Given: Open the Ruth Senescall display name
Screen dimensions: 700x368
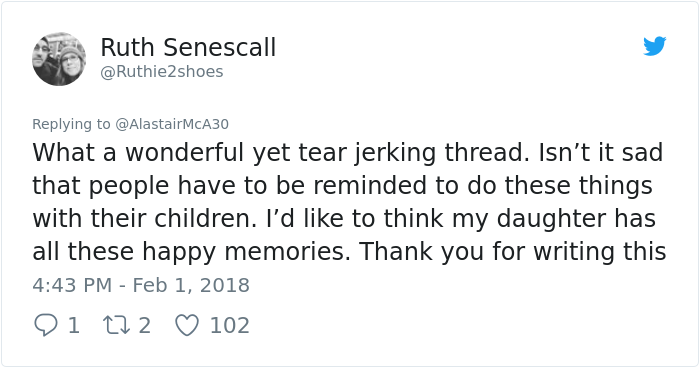Looking at the screenshot, I should [188, 47].
